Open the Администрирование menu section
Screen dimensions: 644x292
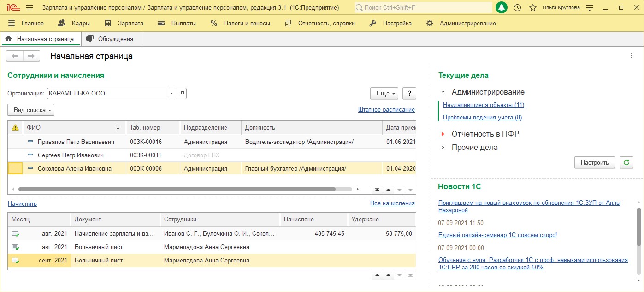pyautogui.click(x=461, y=23)
